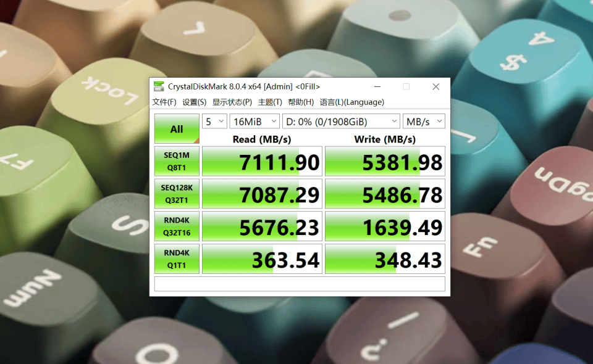Screen dimensions: 593x364
Task: Click the RND4K Q1T1 write result 348.43
Action: 385,259
